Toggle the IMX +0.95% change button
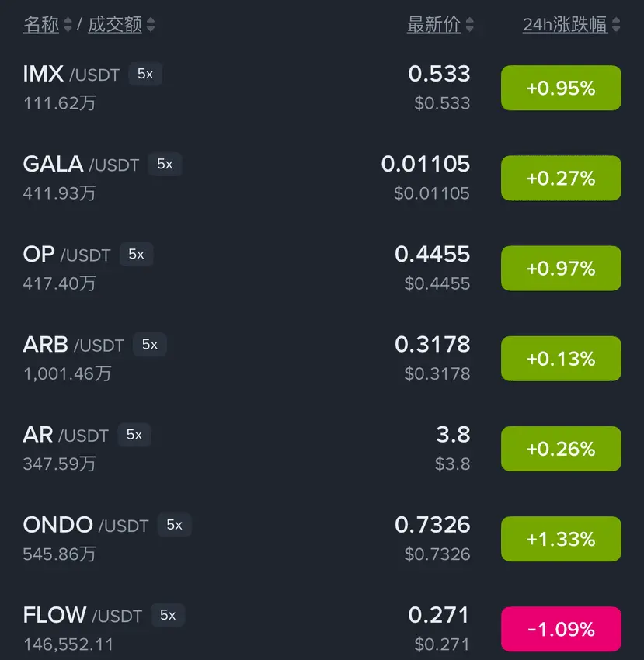644x660 pixels. 561,89
